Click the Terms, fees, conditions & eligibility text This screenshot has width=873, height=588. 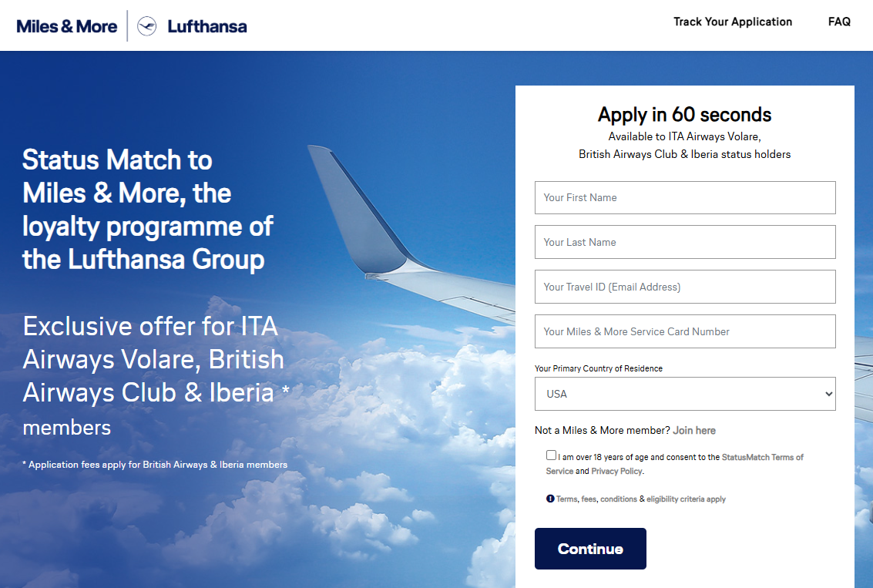641,499
